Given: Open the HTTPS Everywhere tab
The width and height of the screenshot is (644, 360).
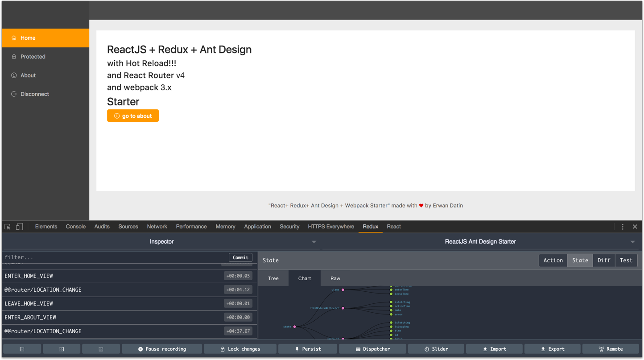Looking at the screenshot, I should pos(331,227).
